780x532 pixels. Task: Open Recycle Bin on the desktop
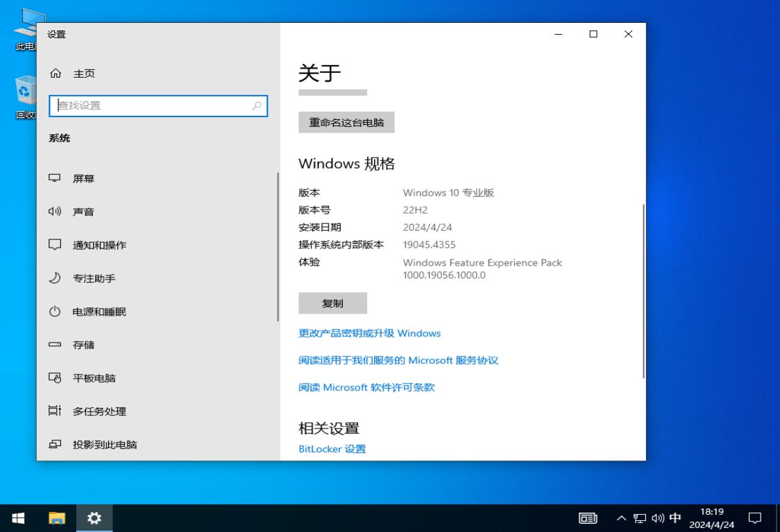click(26, 90)
